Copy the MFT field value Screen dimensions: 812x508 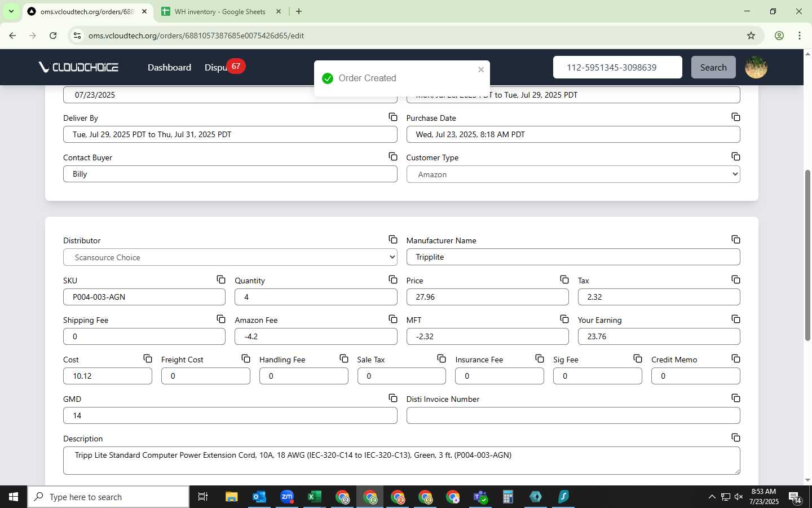click(x=564, y=319)
